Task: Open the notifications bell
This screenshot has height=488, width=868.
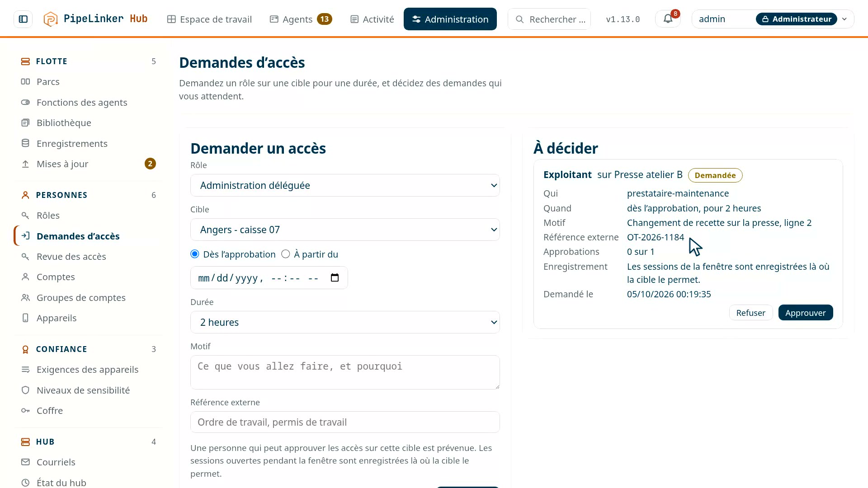Action: pyautogui.click(x=668, y=19)
